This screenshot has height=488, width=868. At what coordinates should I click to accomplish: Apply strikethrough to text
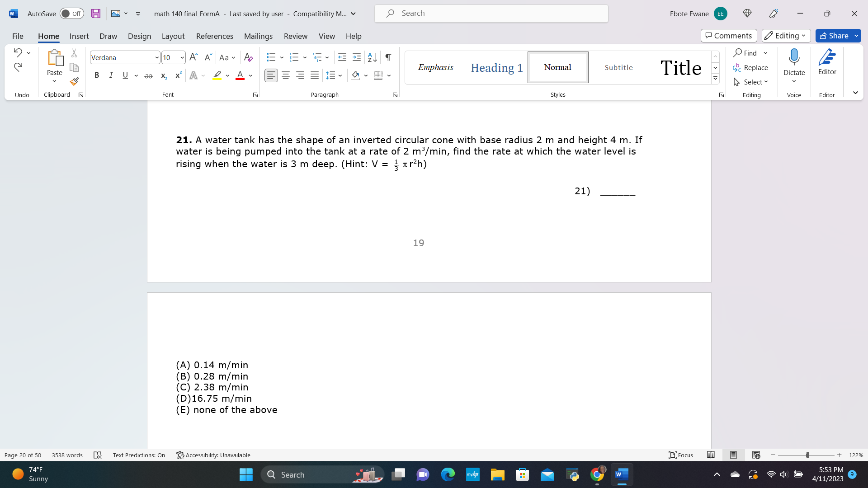pyautogui.click(x=148, y=75)
